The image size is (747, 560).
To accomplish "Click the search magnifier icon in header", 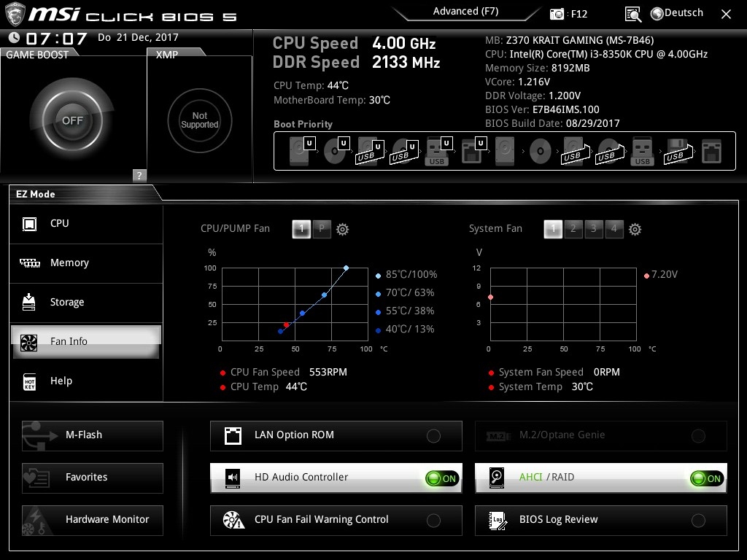I will (633, 14).
